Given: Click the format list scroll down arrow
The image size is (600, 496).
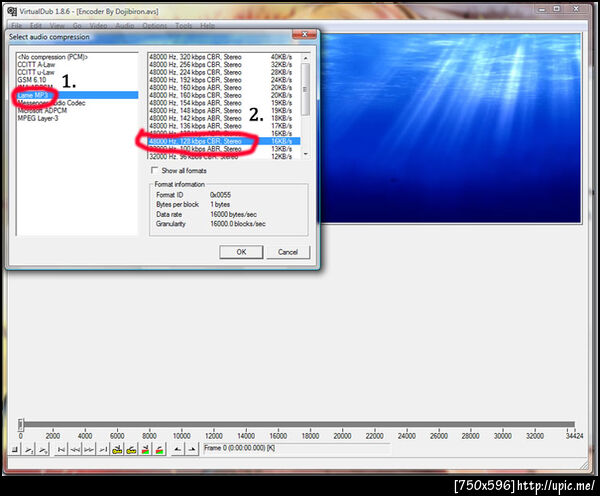Looking at the screenshot, I should click(305, 154).
